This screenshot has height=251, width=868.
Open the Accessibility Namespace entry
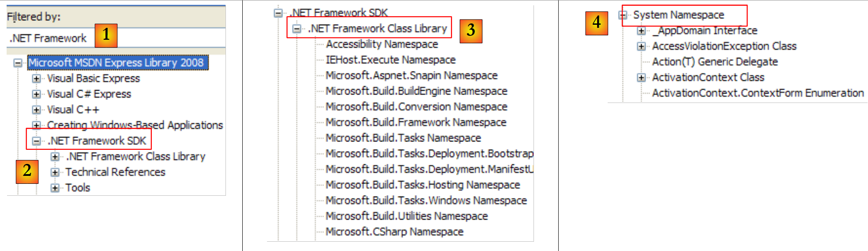click(x=382, y=44)
